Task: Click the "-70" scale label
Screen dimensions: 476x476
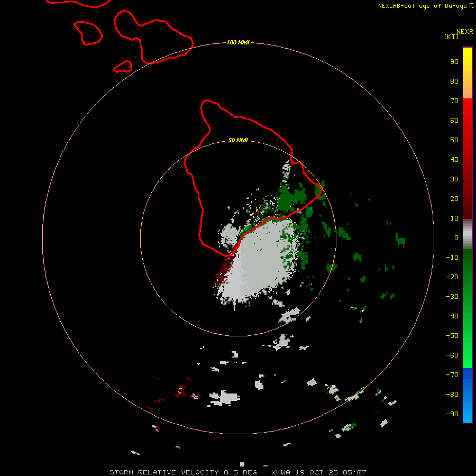Action: (452, 374)
